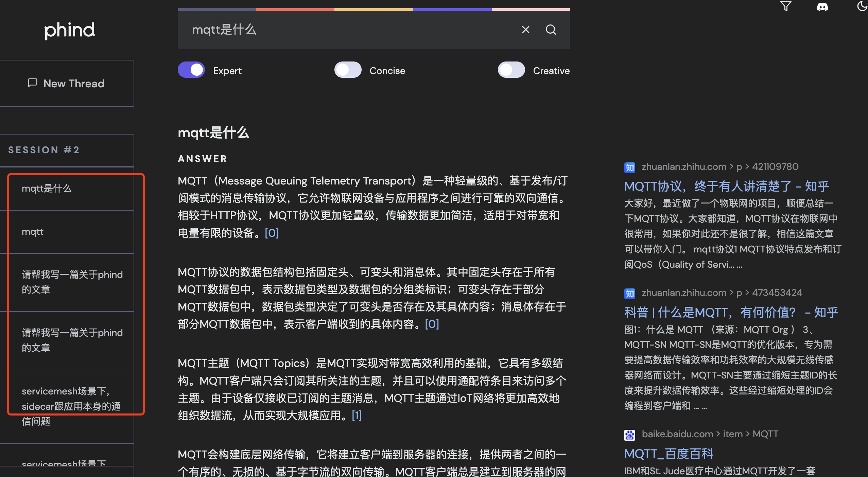Click the New Thread chat bubble icon
The image size is (868, 477).
[33, 83]
